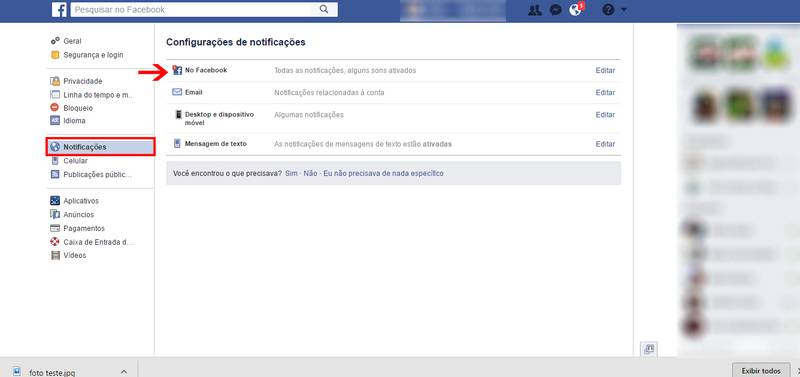Viewport: 800px width, 377px height.
Task: Open the help question mark icon
Action: (608, 10)
